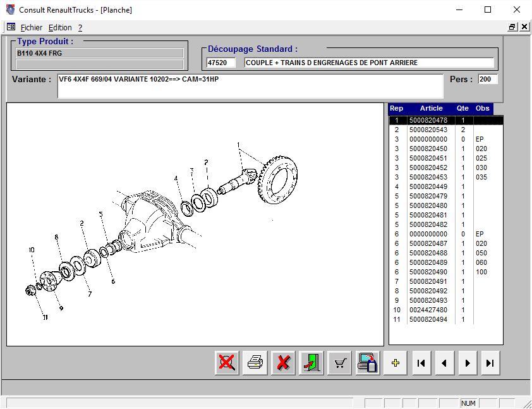Open the Edition menu
This screenshot has height=409, width=532.
coord(60,28)
